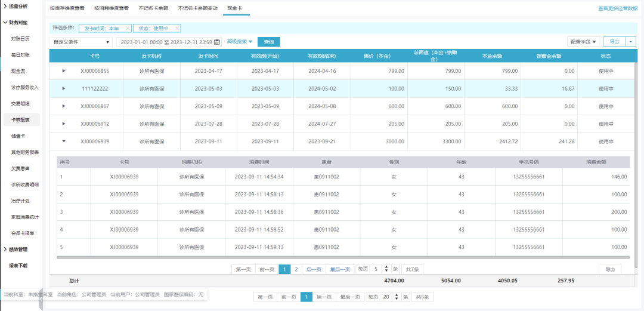The height and width of the screenshot is (311, 644).
Task: Expand row of card XJ00006867
Action: pos(64,106)
